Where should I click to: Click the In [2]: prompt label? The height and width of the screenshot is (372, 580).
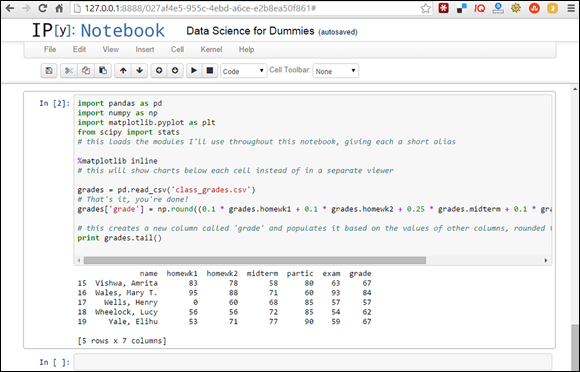pyautogui.click(x=55, y=103)
